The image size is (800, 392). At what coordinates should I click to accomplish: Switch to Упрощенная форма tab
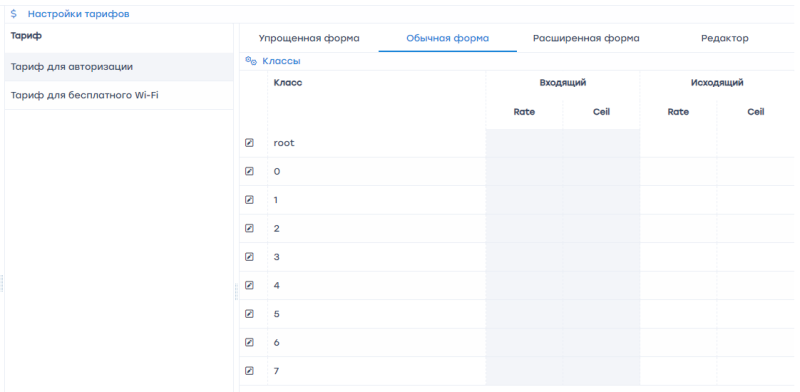click(x=309, y=38)
